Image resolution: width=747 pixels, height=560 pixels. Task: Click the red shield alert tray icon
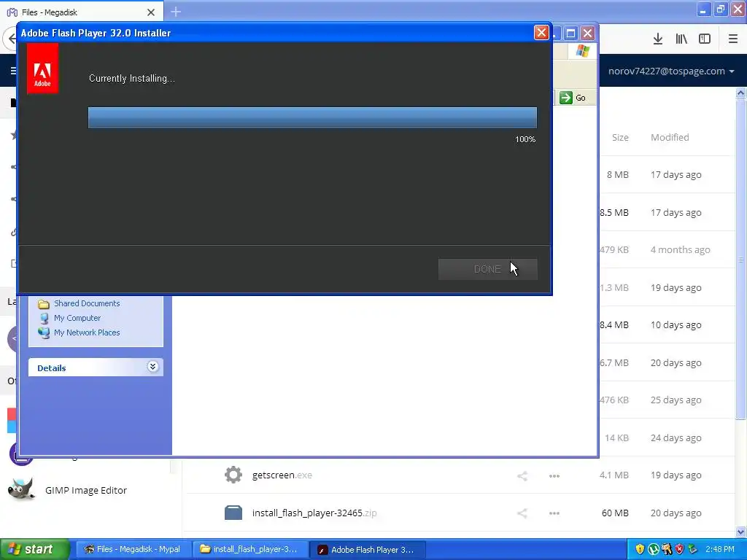coord(679,549)
